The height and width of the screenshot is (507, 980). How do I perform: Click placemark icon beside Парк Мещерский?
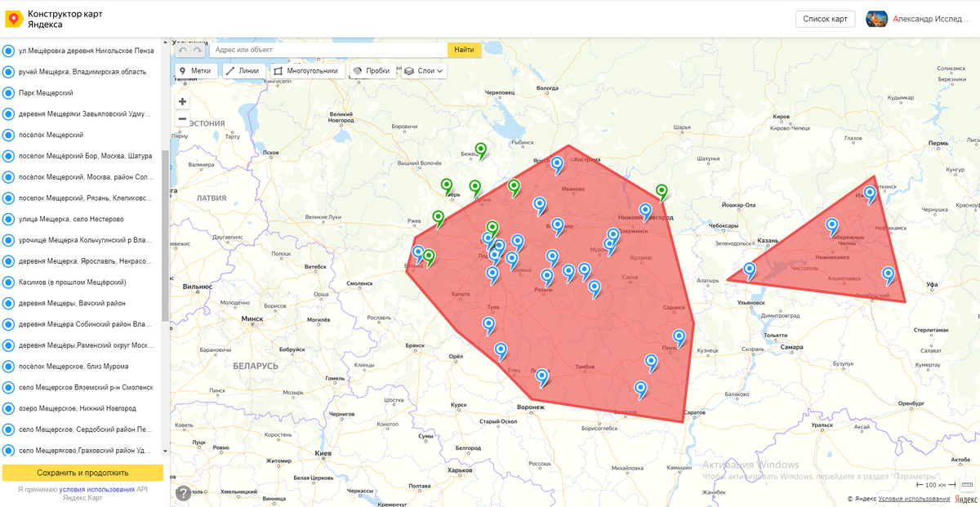[x=9, y=93]
